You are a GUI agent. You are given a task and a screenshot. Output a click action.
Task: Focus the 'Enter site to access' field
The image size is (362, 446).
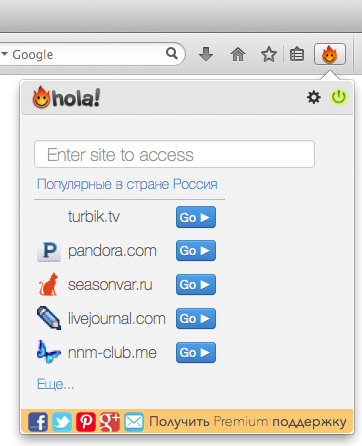(174, 154)
